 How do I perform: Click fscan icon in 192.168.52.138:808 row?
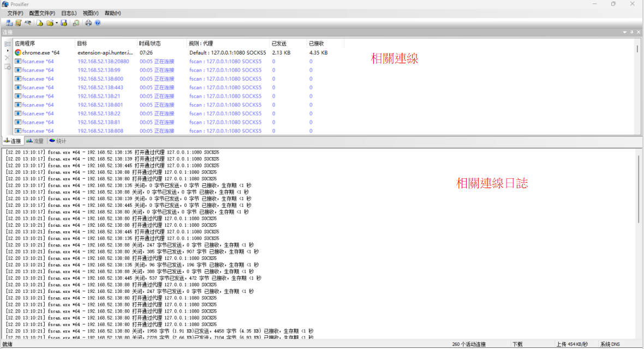[17, 130]
